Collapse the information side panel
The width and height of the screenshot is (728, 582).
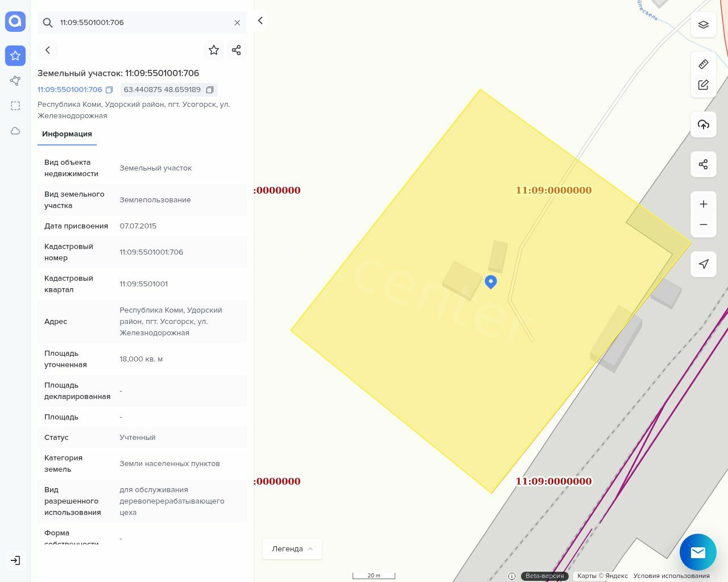[x=260, y=21]
